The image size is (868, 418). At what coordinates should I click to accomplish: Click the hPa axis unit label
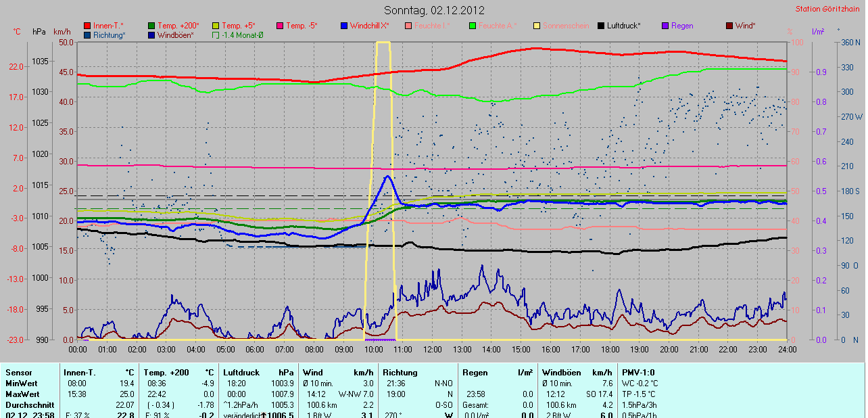(x=39, y=32)
